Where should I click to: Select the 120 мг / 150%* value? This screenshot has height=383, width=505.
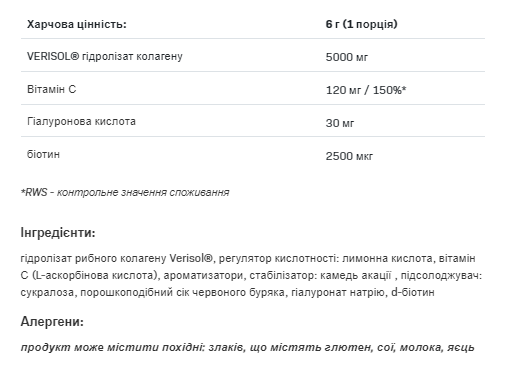pos(366,90)
